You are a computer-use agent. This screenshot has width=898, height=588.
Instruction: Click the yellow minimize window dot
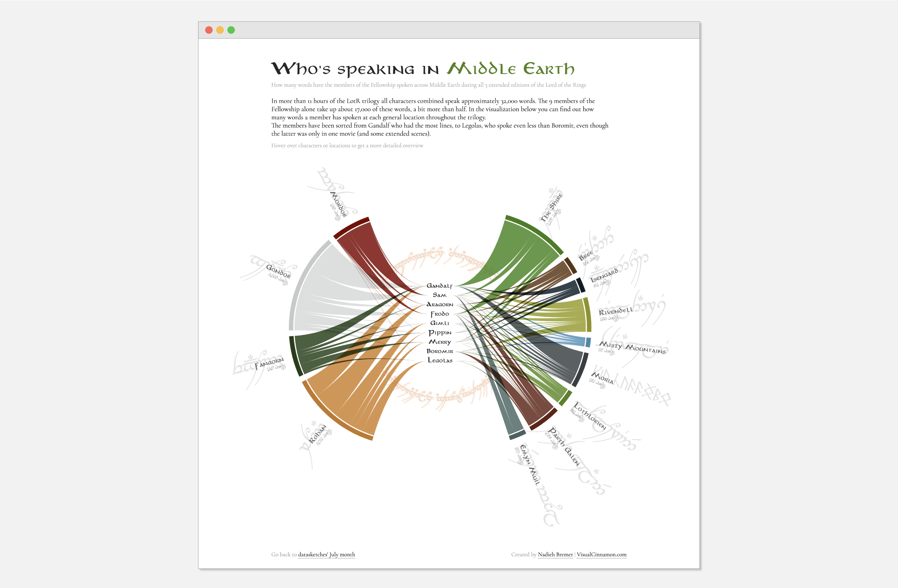(x=220, y=30)
